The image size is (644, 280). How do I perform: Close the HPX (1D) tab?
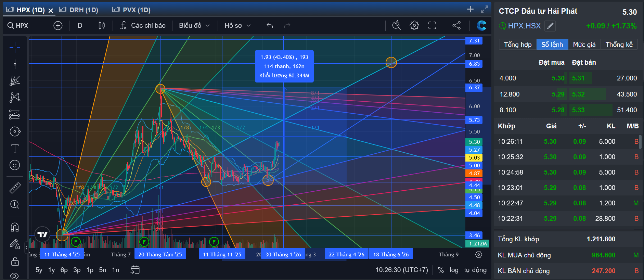point(51,11)
